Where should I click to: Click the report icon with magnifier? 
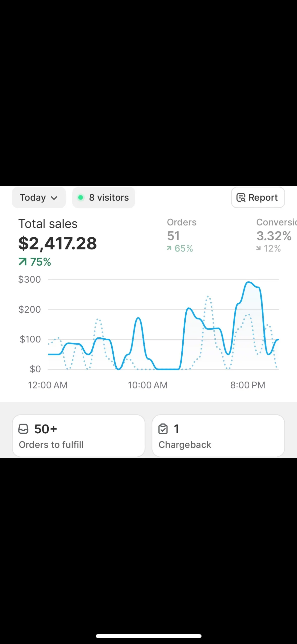[x=241, y=198]
